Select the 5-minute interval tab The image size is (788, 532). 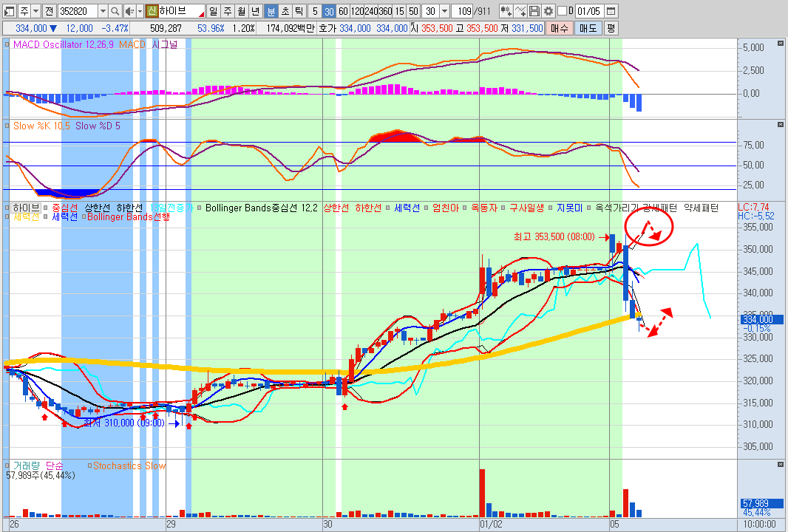(x=314, y=11)
